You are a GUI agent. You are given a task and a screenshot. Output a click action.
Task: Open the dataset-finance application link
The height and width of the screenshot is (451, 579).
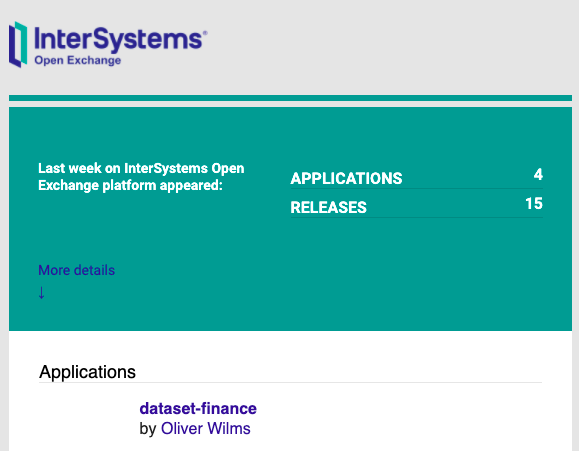coord(198,408)
